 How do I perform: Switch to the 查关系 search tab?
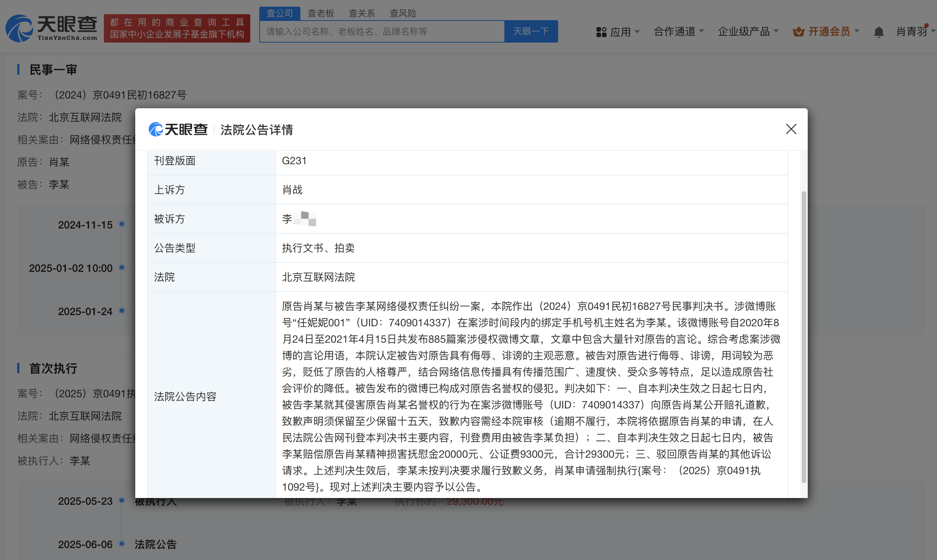(x=361, y=13)
